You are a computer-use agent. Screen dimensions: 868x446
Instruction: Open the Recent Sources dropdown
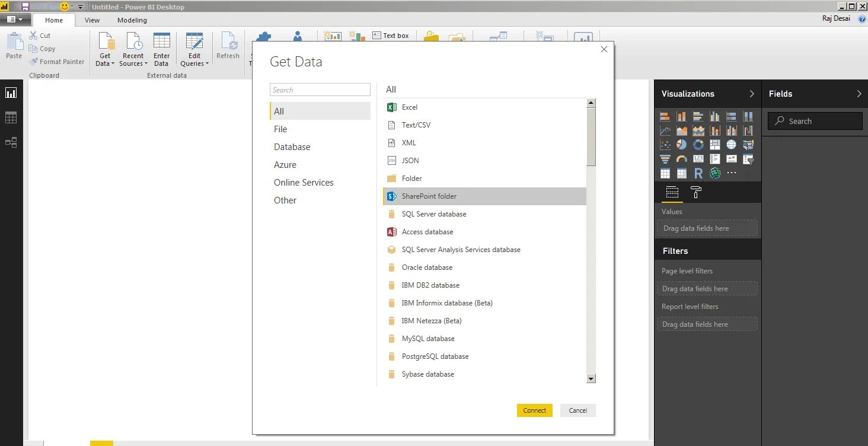(133, 49)
